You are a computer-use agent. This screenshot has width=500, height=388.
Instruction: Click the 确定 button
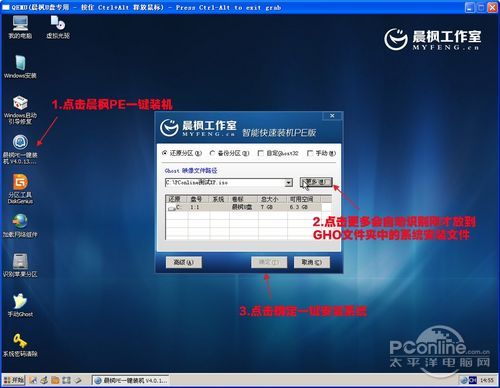(269, 262)
